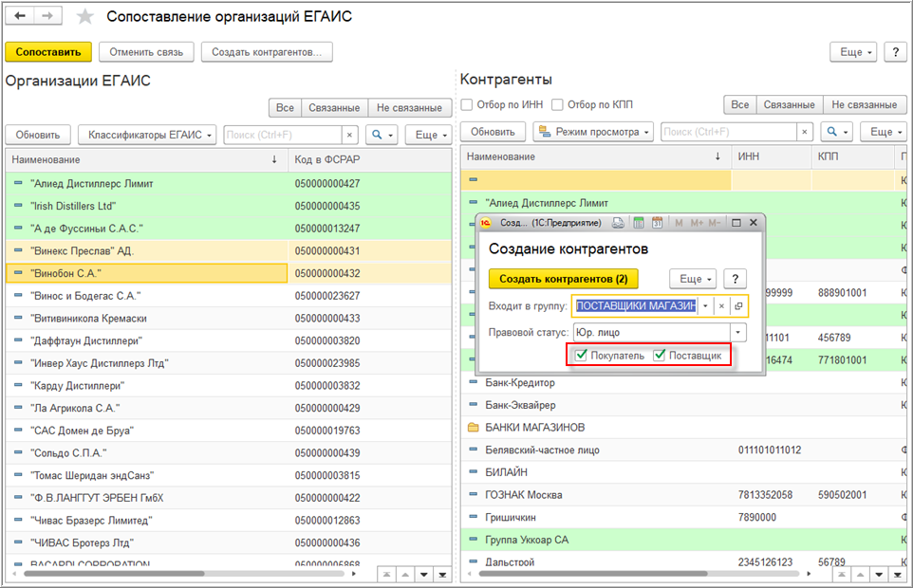Select the Банк-Эквайрер row
The image size is (913, 588).
click(x=683, y=405)
